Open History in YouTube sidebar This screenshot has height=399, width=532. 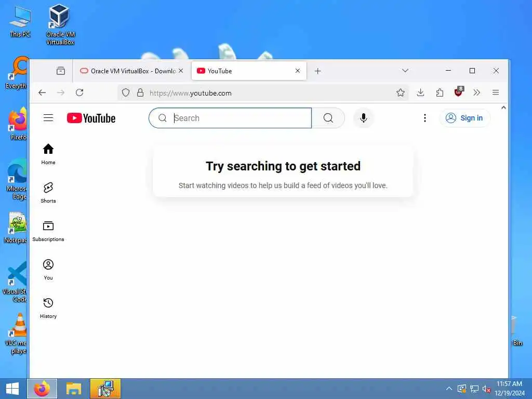(x=48, y=308)
